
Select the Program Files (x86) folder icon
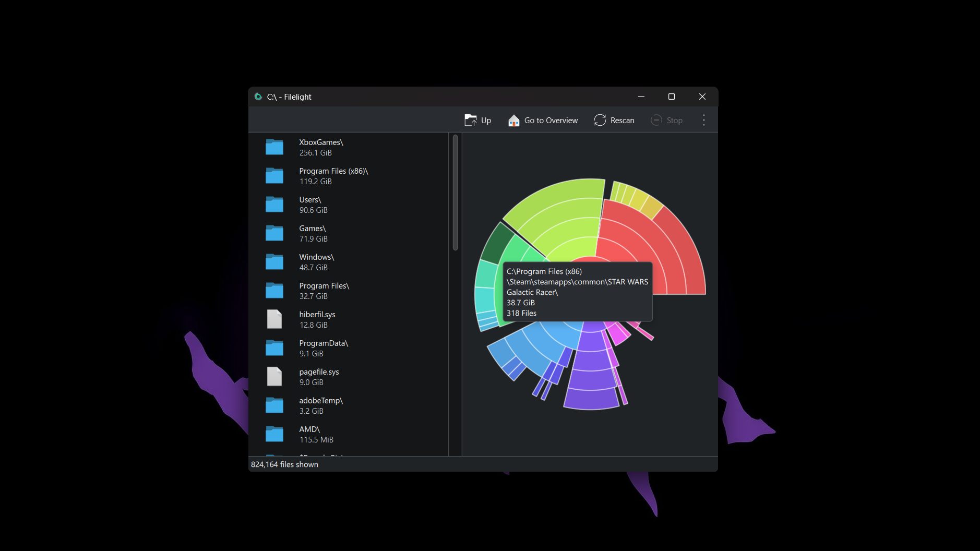(x=274, y=176)
